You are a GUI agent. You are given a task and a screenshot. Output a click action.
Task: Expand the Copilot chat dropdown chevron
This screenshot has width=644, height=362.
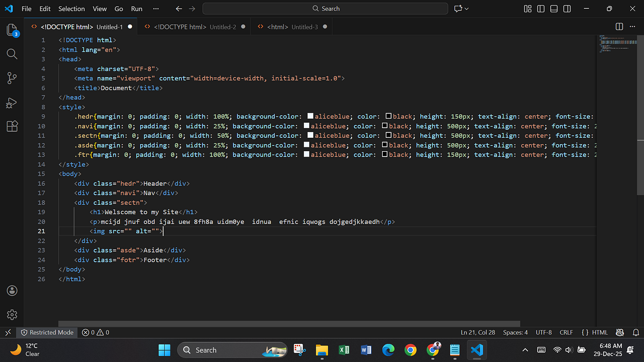(467, 9)
